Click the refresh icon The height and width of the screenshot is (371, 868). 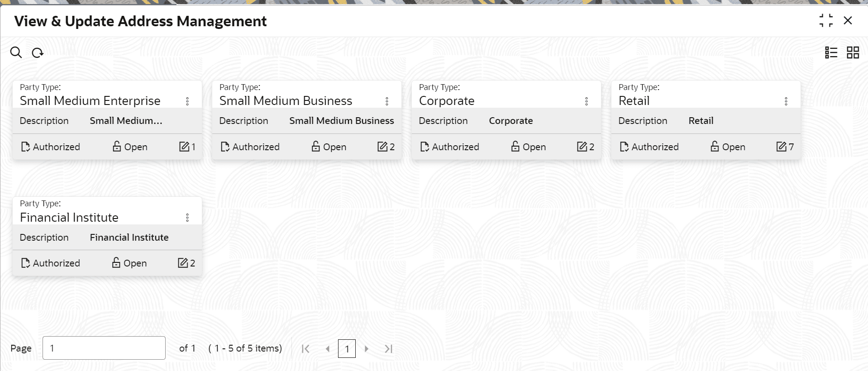38,53
